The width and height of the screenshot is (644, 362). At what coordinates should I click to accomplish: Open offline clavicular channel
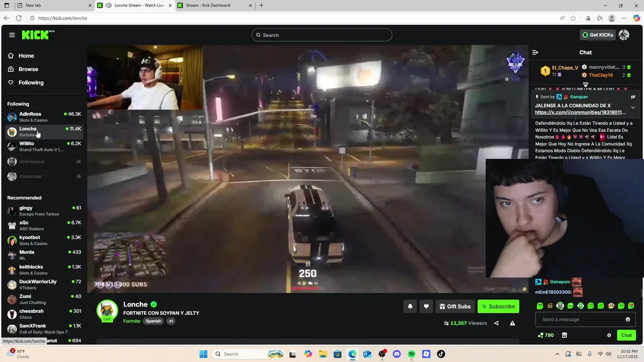44,176
